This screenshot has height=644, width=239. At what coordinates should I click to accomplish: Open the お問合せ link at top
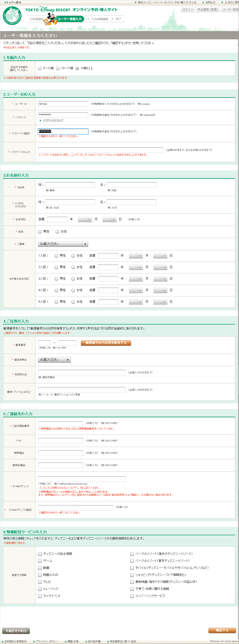pyautogui.click(x=209, y=2)
